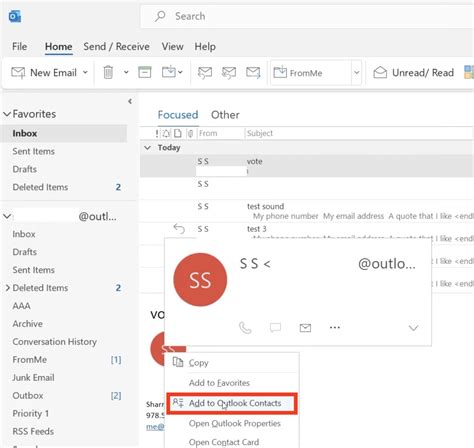Click the Categorize colored squares icon
This screenshot has width=474, height=448.
pos(469,72)
